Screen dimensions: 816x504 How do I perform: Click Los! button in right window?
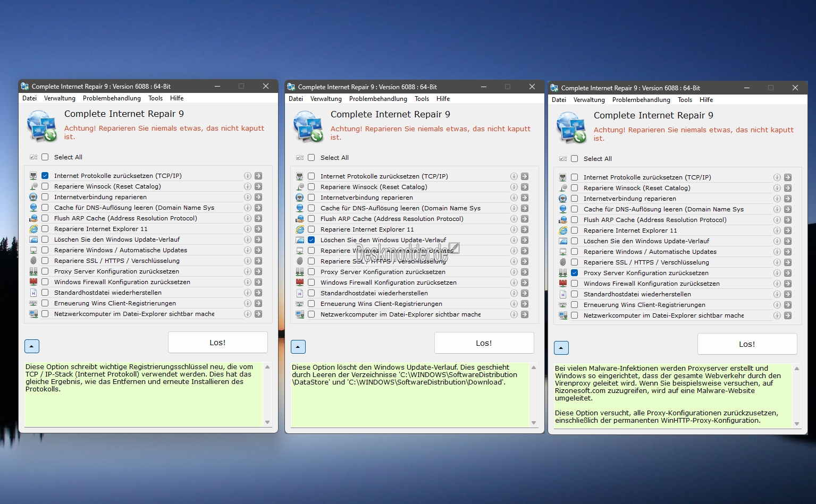click(x=747, y=344)
